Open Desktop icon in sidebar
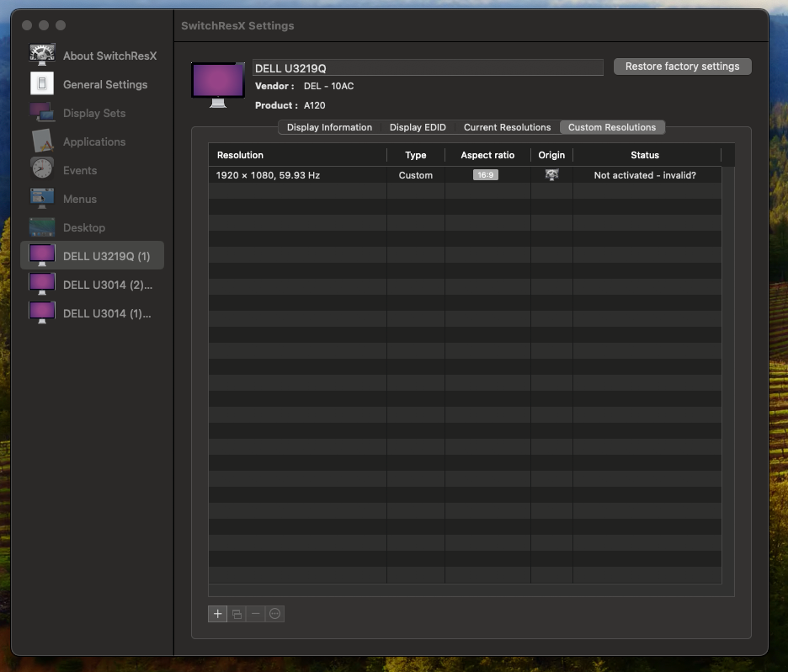788x672 pixels. (42, 227)
